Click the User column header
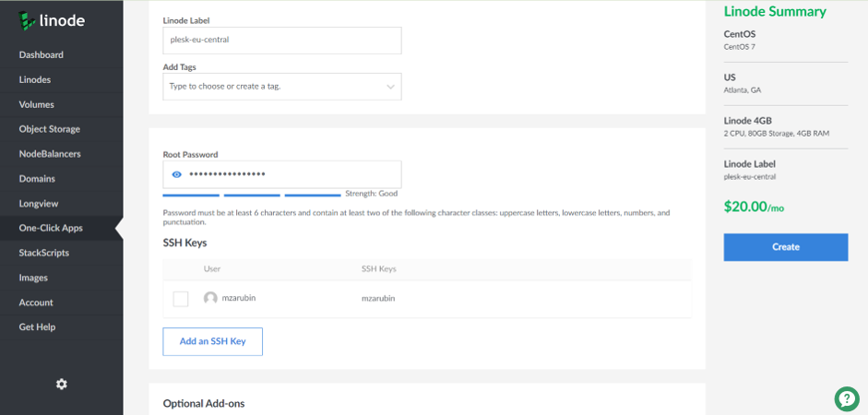This screenshot has height=415, width=868. click(x=212, y=269)
